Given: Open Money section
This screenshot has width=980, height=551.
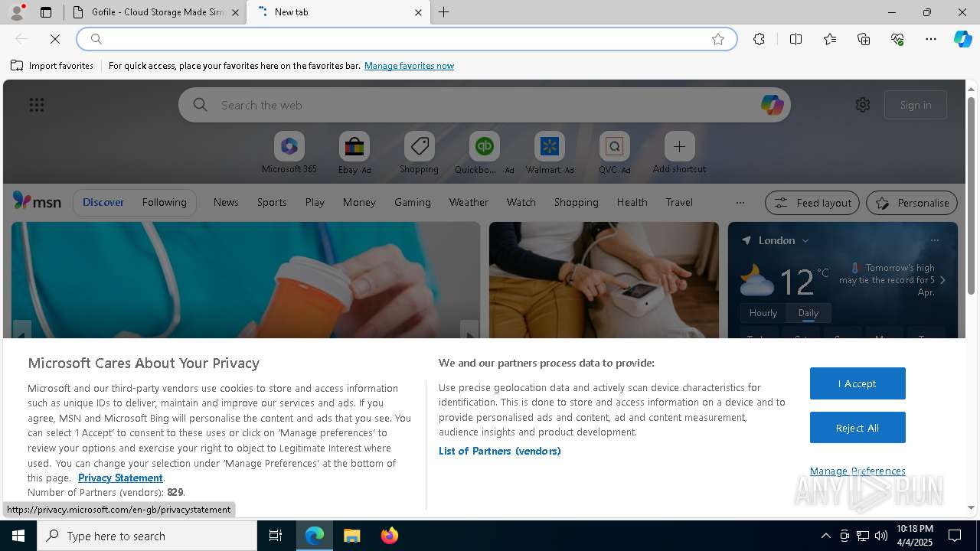Looking at the screenshot, I should 359,202.
